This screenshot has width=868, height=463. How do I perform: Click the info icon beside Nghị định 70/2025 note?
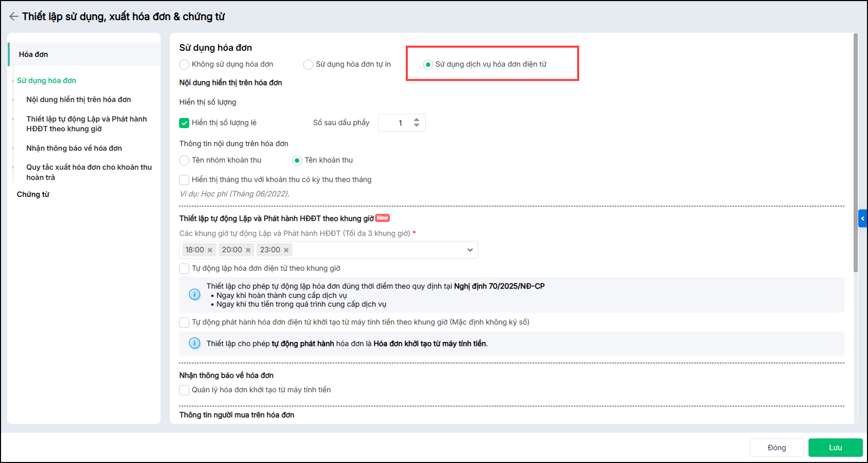coord(195,294)
